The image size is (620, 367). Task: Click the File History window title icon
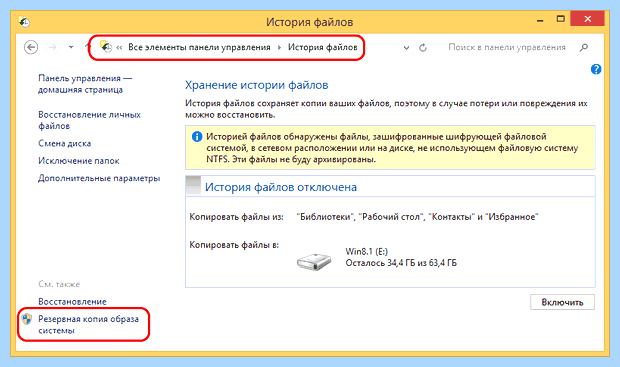[25, 22]
